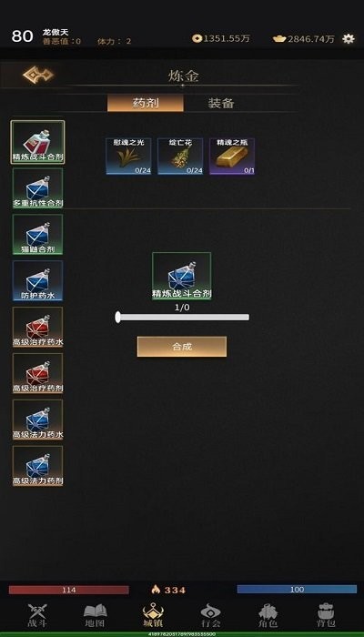Select the 高级法力药水 recipe
Viewport: 364px width, 637px height.
pos(37,420)
